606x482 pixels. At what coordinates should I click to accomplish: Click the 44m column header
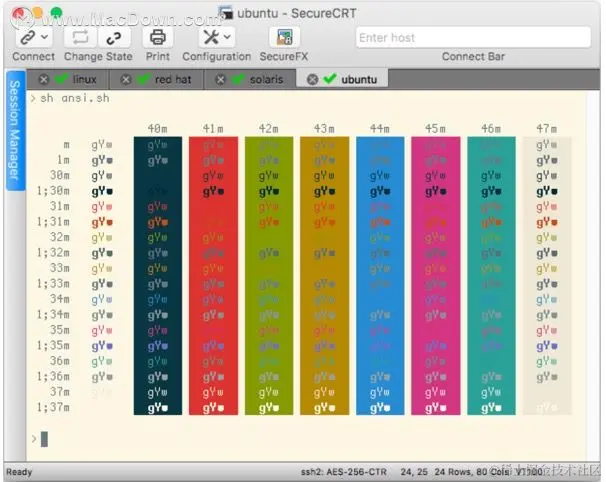point(380,129)
